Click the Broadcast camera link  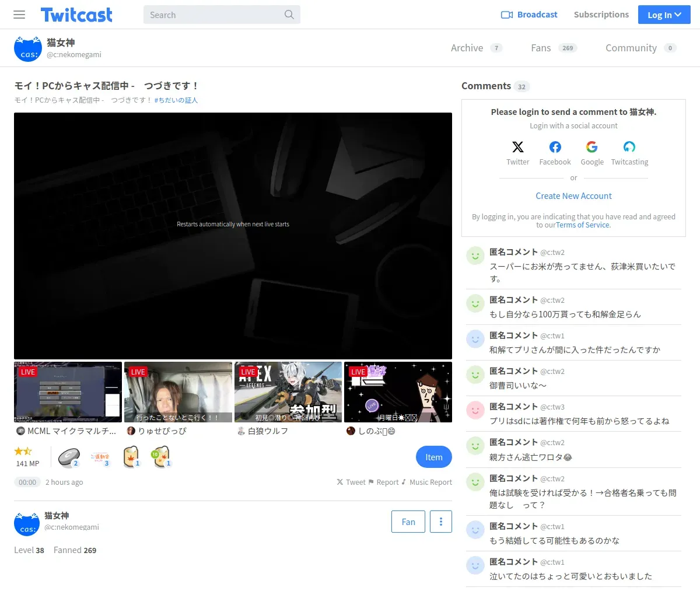(x=529, y=15)
